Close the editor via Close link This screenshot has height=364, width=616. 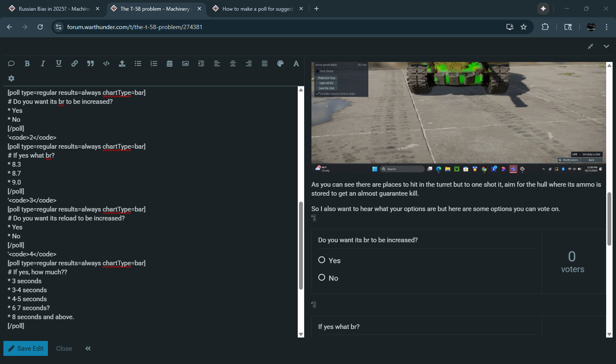[x=64, y=349]
